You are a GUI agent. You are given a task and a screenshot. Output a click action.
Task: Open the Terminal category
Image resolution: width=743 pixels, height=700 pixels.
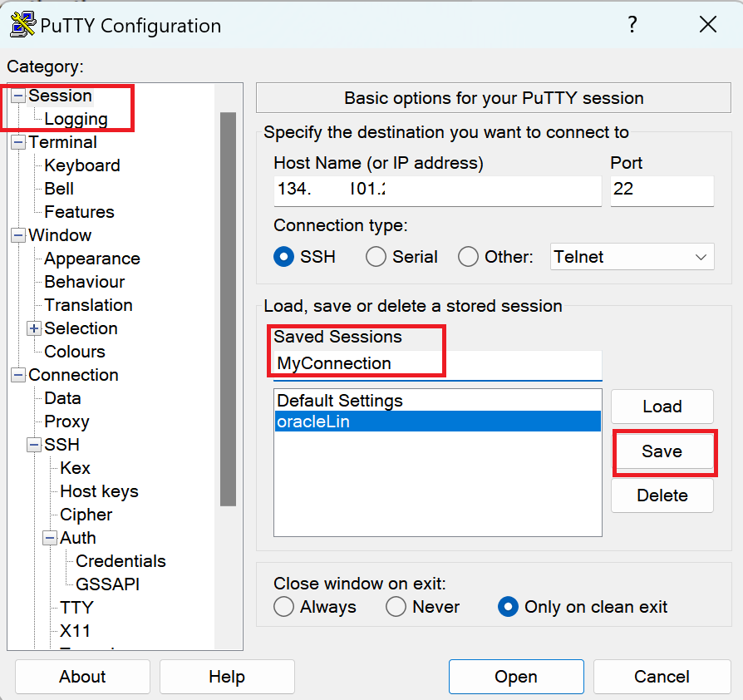coord(62,142)
